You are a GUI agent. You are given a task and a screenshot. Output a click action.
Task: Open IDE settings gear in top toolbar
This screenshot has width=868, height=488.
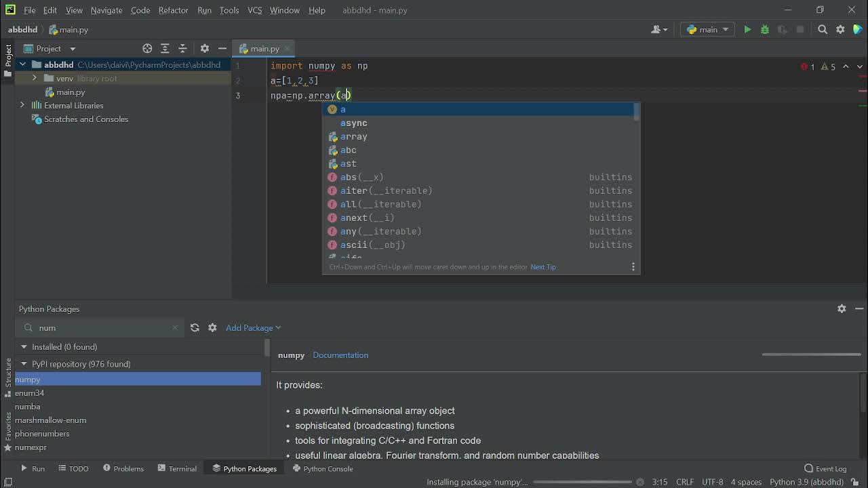click(x=840, y=30)
